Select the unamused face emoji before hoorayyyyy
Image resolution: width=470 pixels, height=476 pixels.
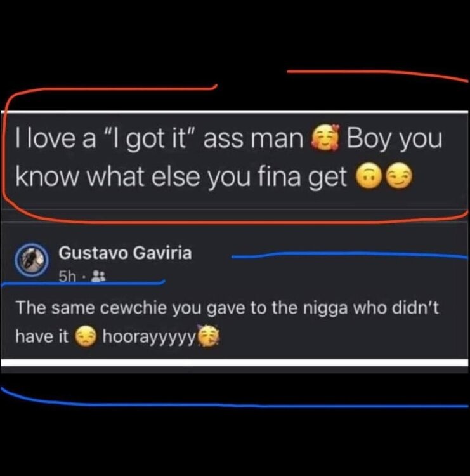[86, 337]
